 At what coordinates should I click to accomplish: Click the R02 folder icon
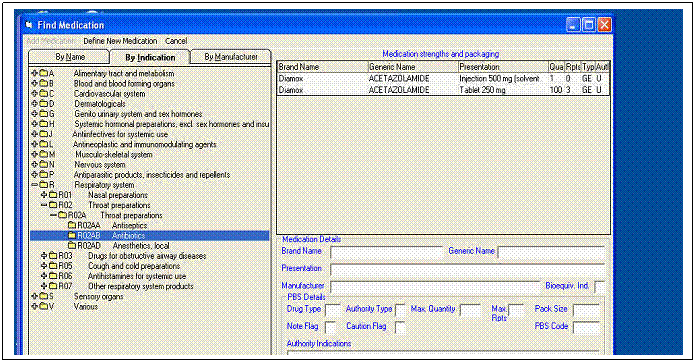click(53, 205)
